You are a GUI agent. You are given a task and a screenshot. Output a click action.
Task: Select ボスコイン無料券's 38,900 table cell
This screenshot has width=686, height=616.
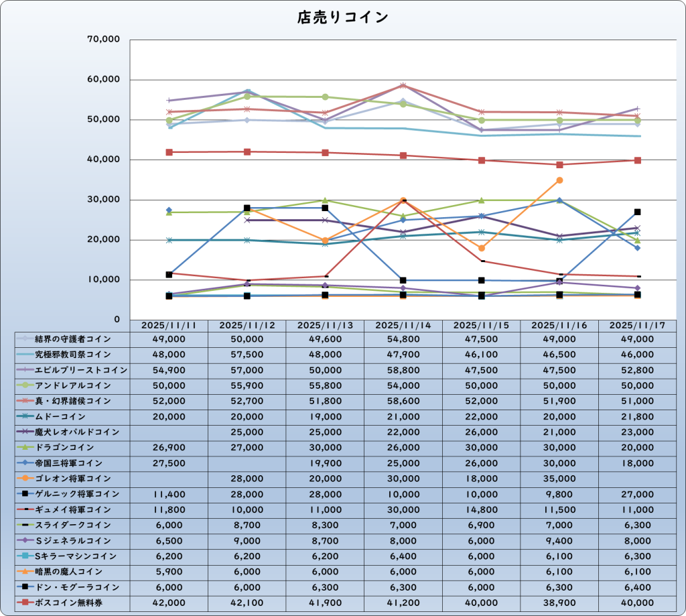pyautogui.click(x=559, y=603)
